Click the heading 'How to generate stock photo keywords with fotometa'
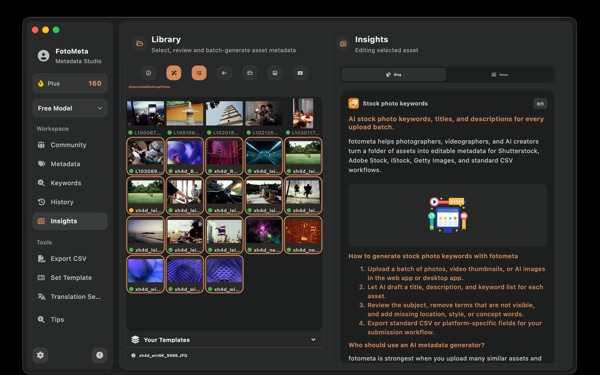The width and height of the screenshot is (600, 375). (x=433, y=256)
